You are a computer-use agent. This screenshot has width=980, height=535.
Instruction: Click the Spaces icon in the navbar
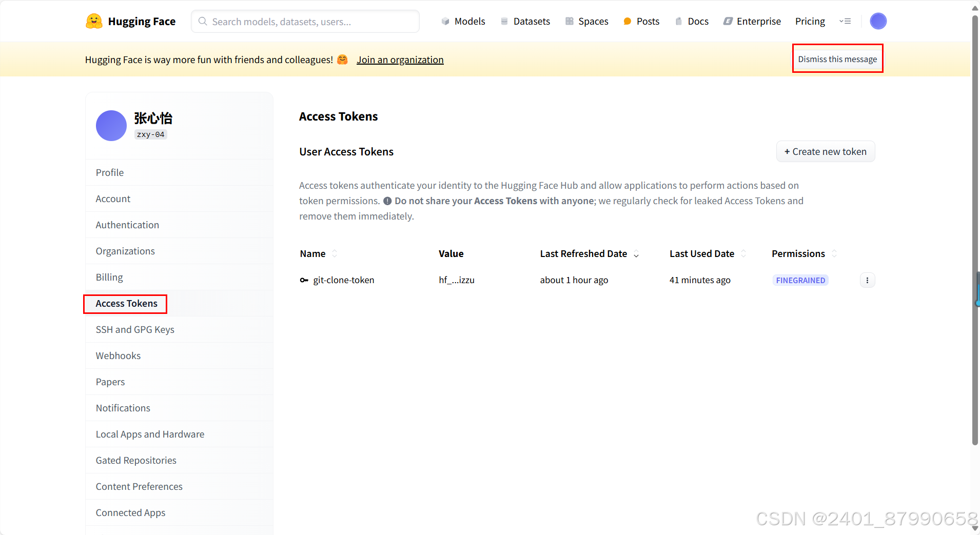(x=569, y=22)
